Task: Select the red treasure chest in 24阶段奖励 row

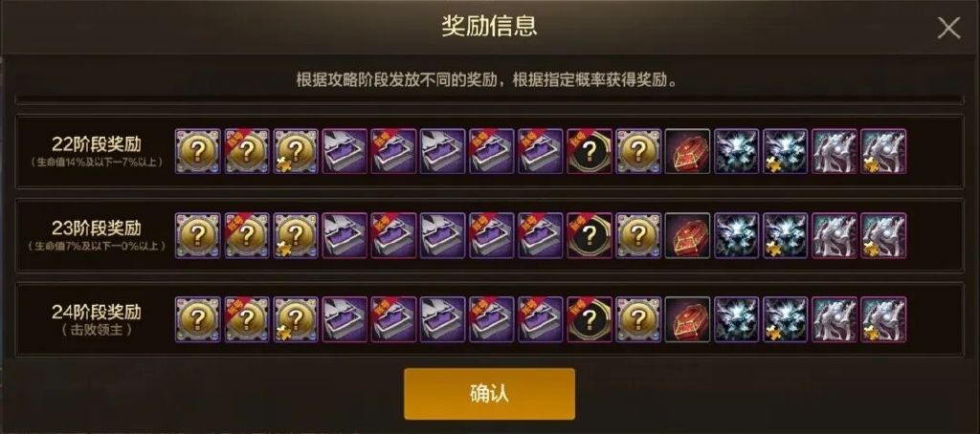Action: coord(687,319)
